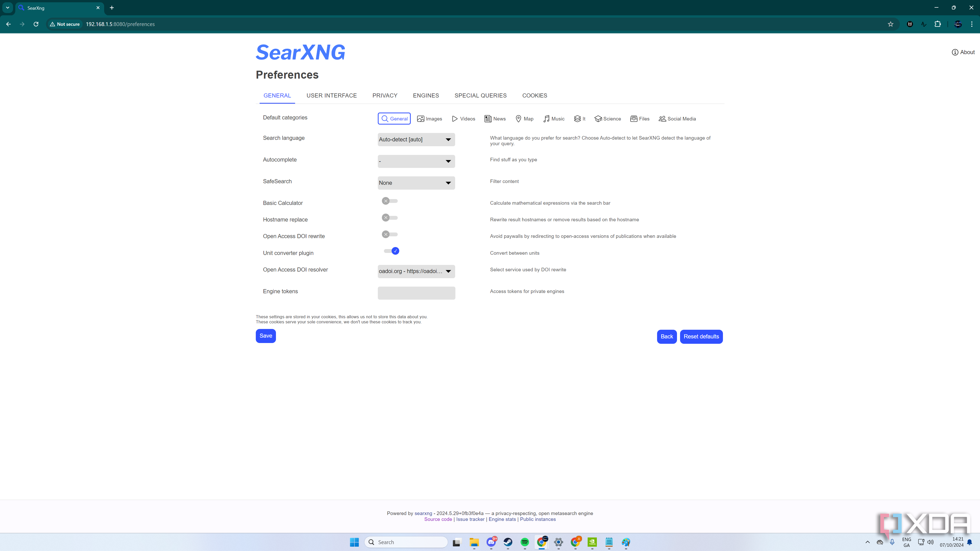Click the Save button

265,336
